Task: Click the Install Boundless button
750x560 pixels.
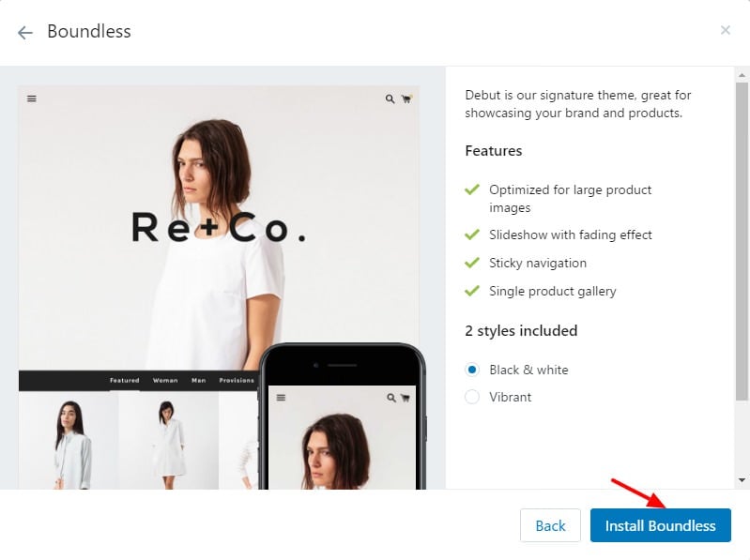Action: [660, 525]
